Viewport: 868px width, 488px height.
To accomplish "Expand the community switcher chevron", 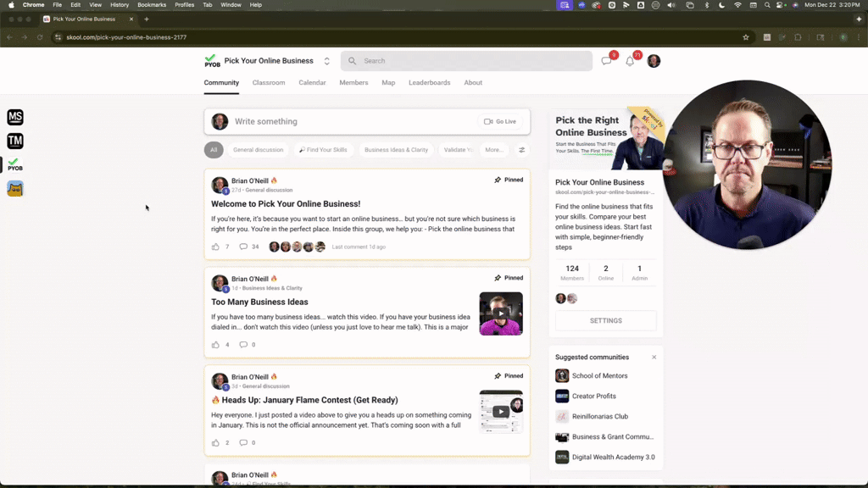I will pyautogui.click(x=325, y=60).
